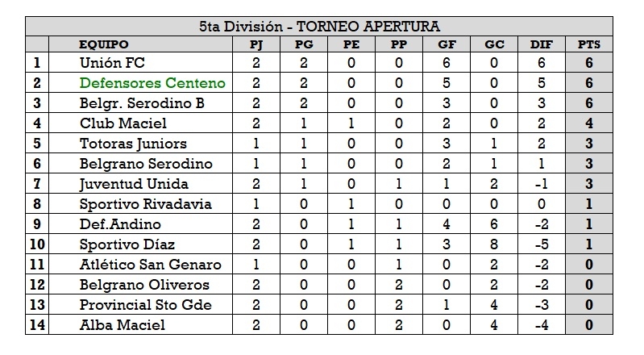Select the Atlético San Genaro row name
Viewport: 644px width, 355px height.
coord(150,265)
